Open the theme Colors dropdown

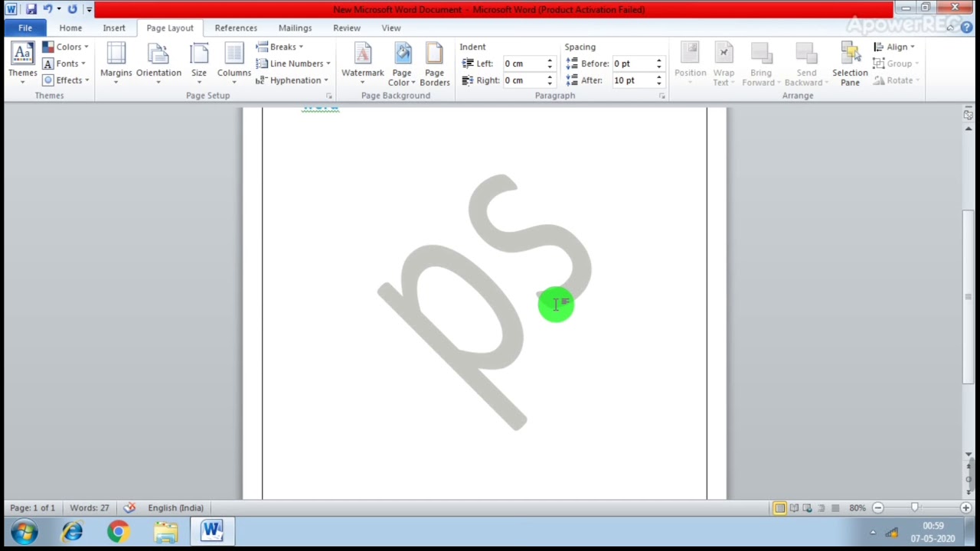click(x=65, y=47)
